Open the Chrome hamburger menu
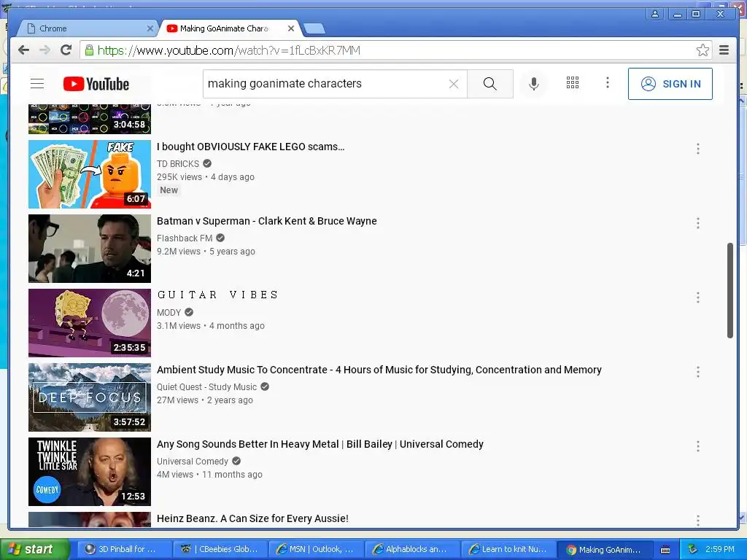The image size is (747, 560). [724, 50]
